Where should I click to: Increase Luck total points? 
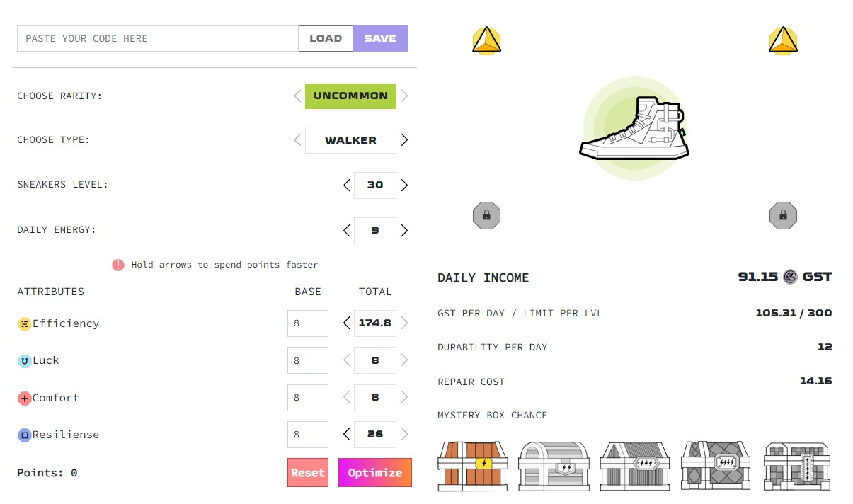coord(404,360)
